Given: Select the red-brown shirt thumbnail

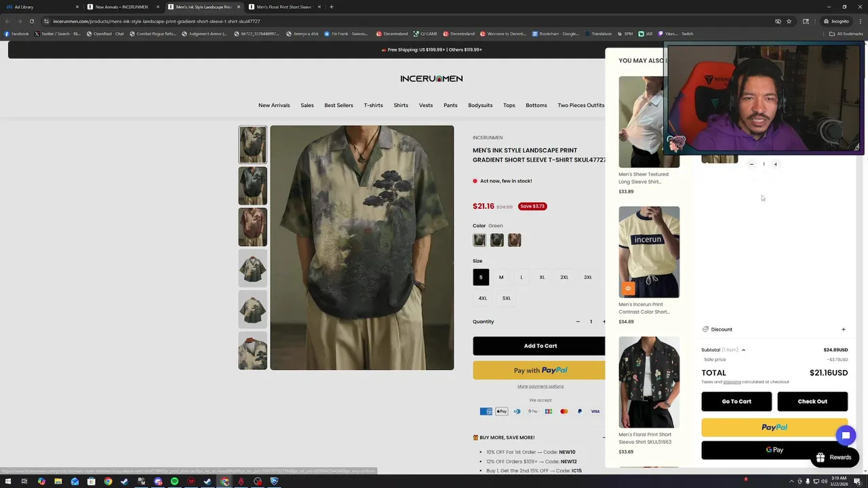Looking at the screenshot, I should (x=252, y=227).
